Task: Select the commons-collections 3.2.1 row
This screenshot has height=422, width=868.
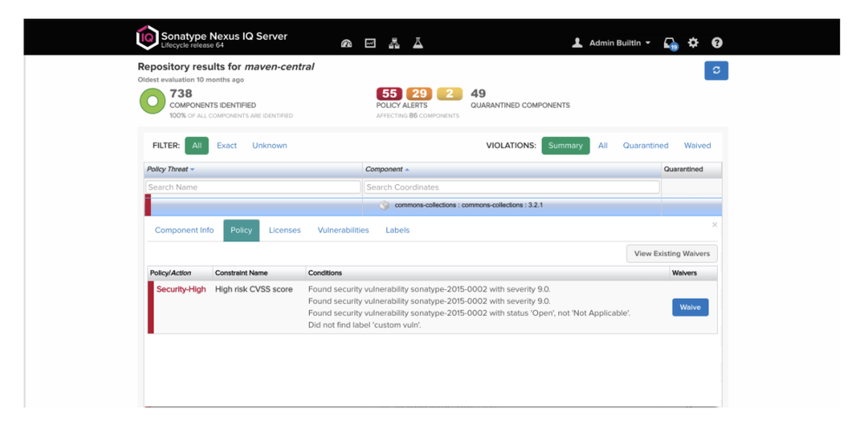Action: click(433, 206)
